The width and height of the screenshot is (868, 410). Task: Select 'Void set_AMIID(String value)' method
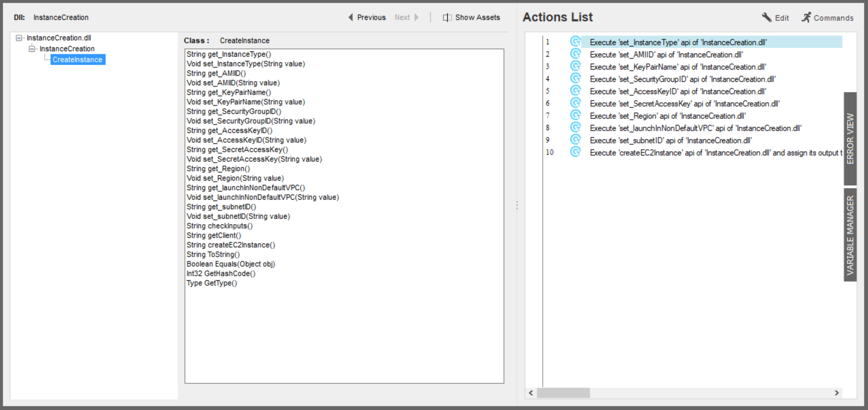click(x=233, y=83)
